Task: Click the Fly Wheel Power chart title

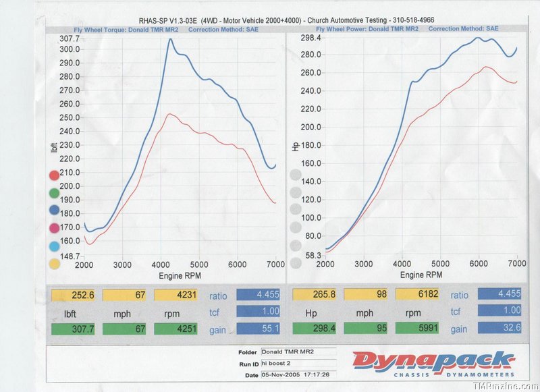Action: click(367, 29)
